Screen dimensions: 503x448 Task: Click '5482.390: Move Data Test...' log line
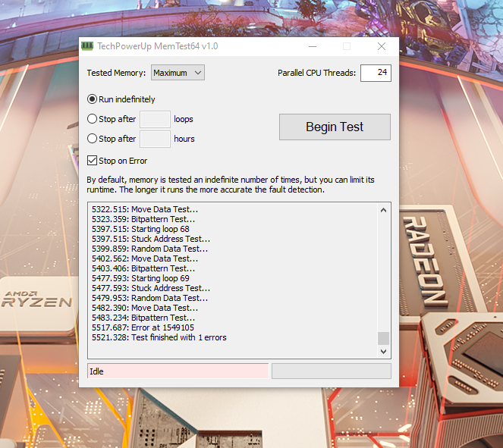(x=145, y=308)
